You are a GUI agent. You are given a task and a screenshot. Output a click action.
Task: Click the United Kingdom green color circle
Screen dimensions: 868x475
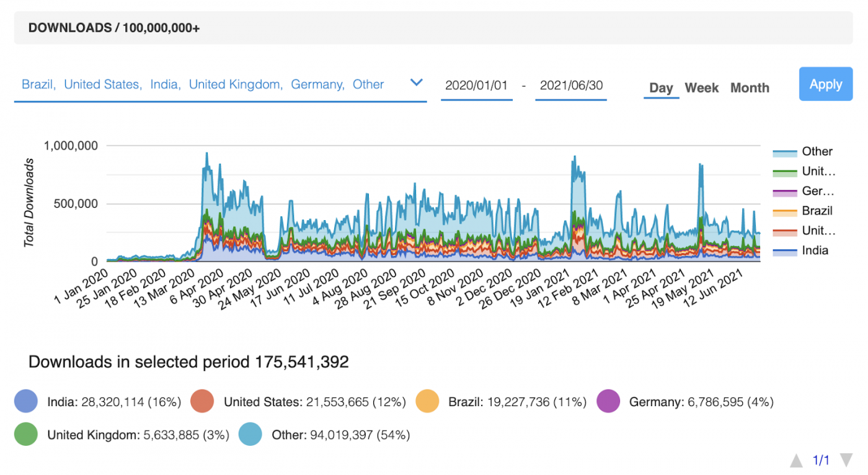tap(25, 435)
